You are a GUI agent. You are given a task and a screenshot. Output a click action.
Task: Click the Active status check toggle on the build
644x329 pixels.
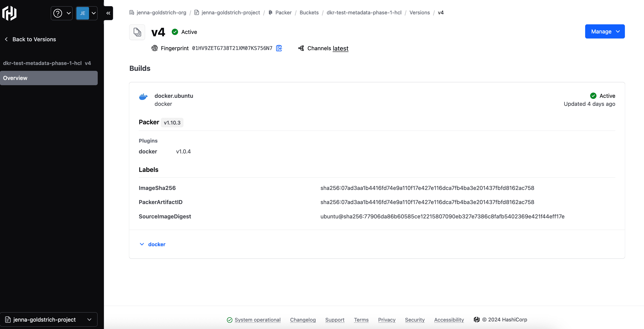[594, 96]
